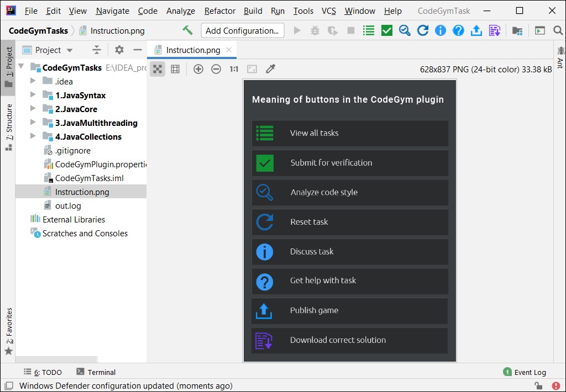Viewport: 566px width, 392px height.
Task: Open the Project view dropdown
Action: (x=48, y=50)
